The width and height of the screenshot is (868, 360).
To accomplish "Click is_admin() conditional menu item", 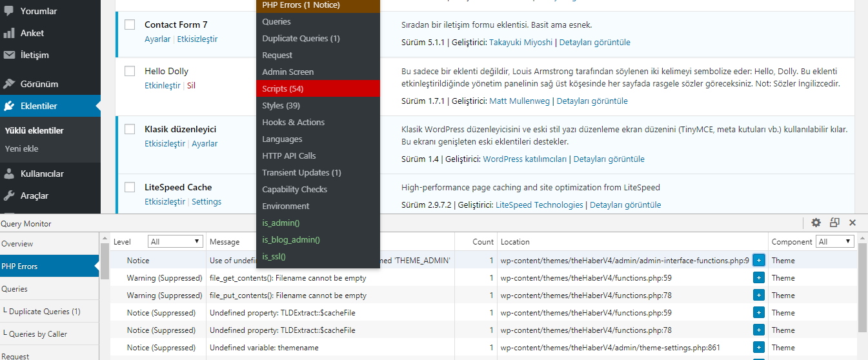I will click(x=318, y=223).
